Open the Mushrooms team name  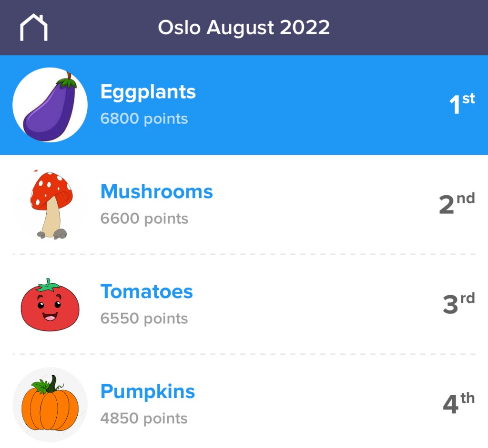click(x=156, y=192)
